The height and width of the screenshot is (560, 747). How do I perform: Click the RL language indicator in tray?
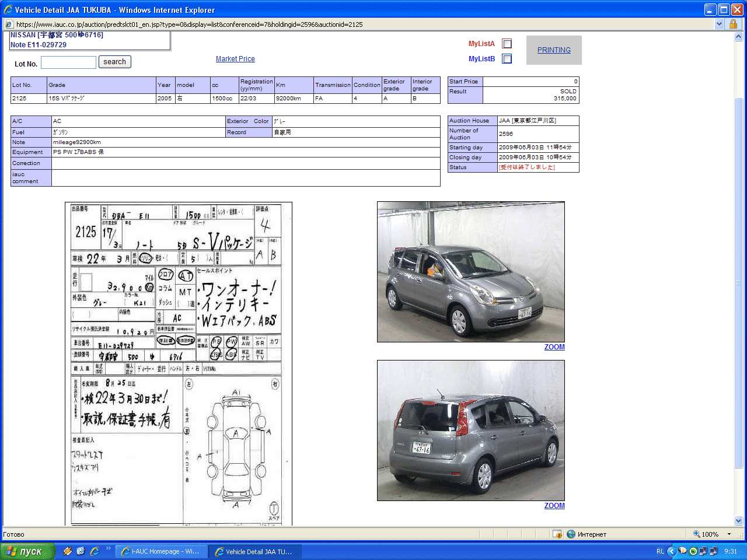tap(660, 551)
